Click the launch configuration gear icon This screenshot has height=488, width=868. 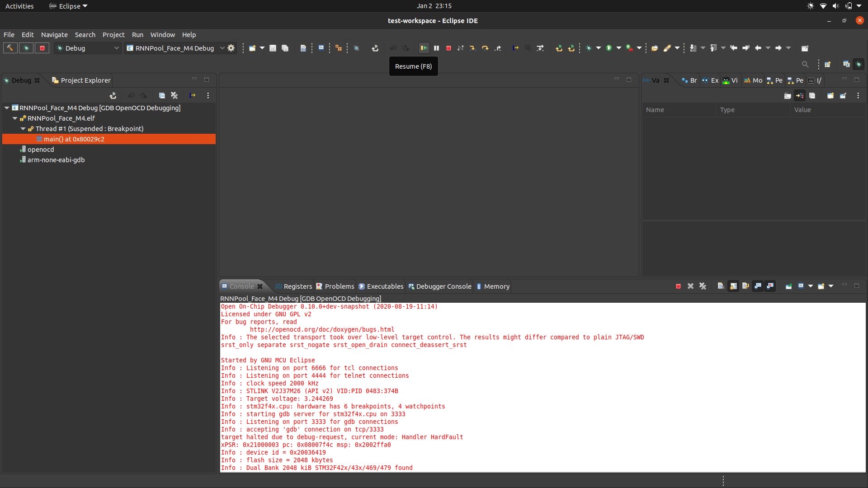[231, 48]
